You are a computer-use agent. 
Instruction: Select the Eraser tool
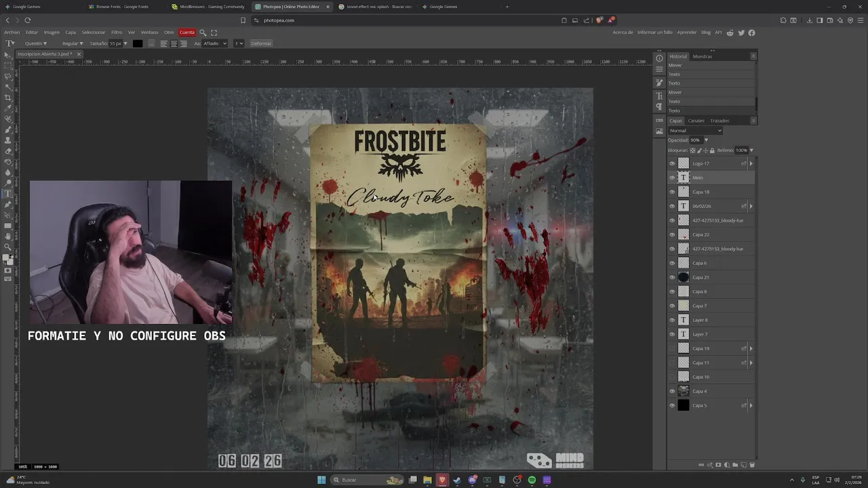(8, 150)
